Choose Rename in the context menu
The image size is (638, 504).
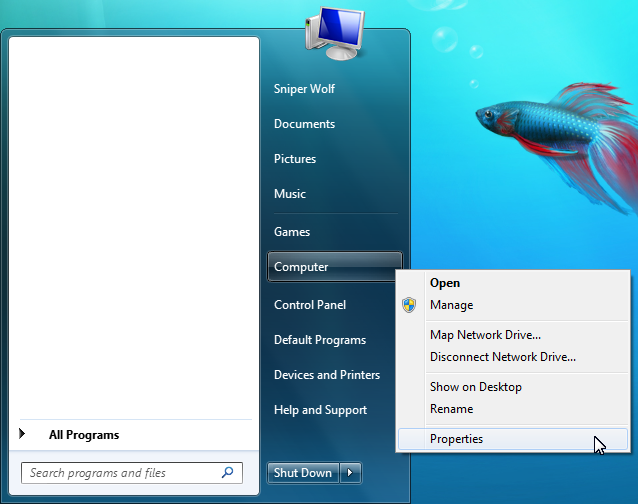click(x=513, y=409)
